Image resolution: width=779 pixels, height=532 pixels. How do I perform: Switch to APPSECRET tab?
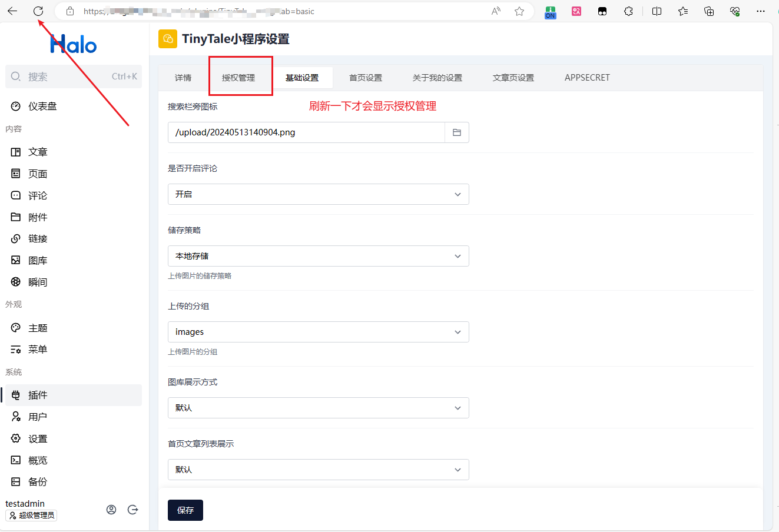(x=587, y=78)
